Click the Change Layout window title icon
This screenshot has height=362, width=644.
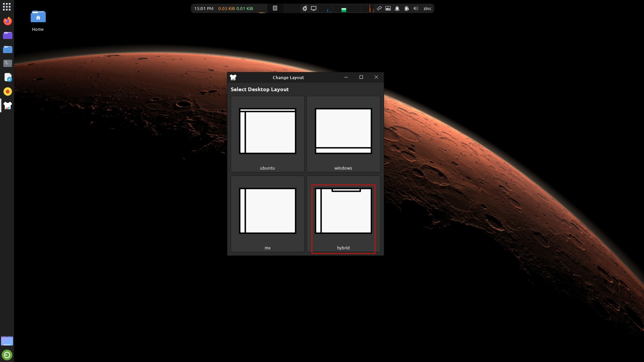coord(233,77)
